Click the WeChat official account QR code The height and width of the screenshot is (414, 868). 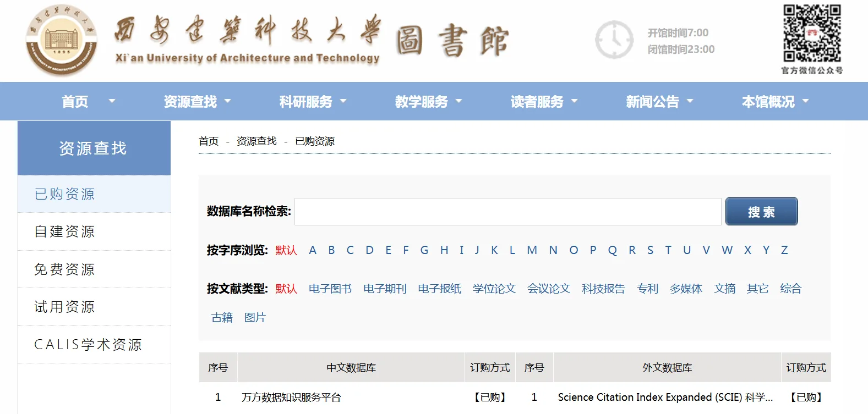(x=812, y=33)
